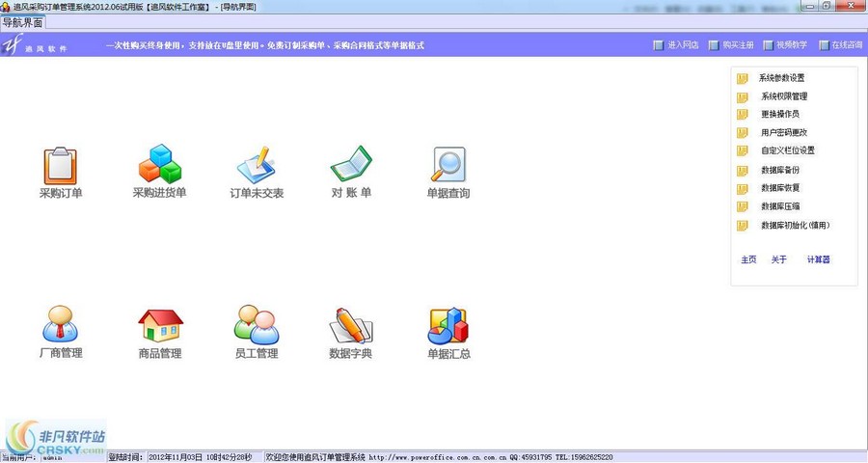Open 商品管理 product management

[x=160, y=332]
